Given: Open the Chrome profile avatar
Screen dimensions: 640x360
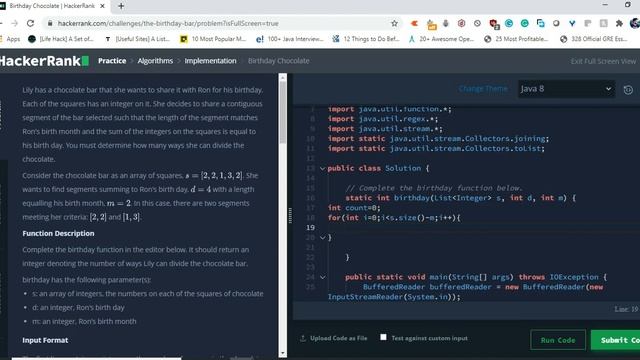Looking at the screenshot, I should (x=635, y=23).
